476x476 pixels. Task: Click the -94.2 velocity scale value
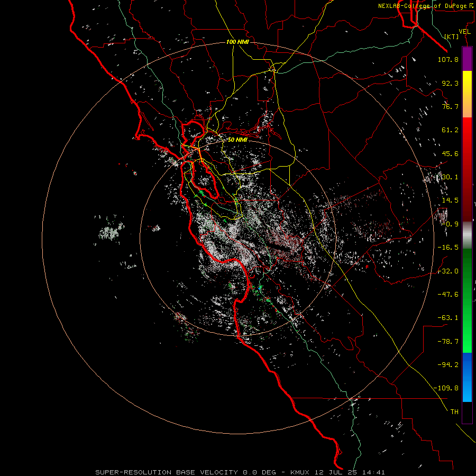(448, 364)
